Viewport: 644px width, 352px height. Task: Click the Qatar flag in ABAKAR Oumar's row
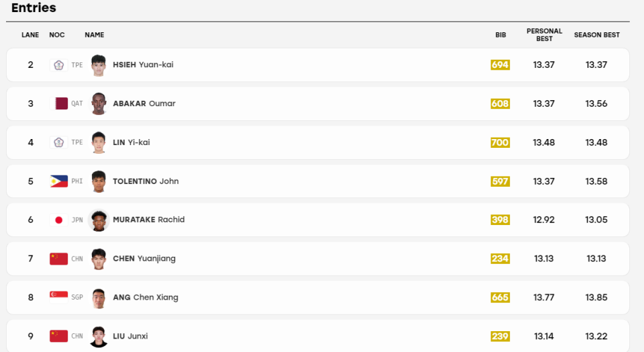click(59, 103)
